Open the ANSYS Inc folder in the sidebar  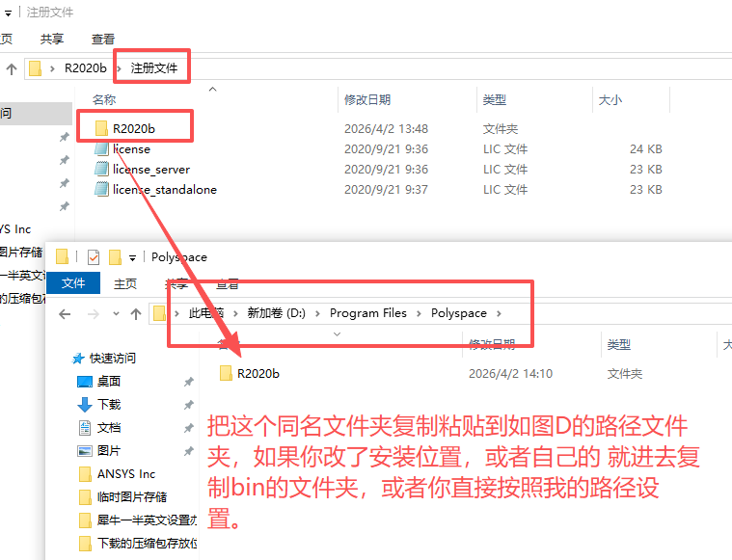pos(126,473)
